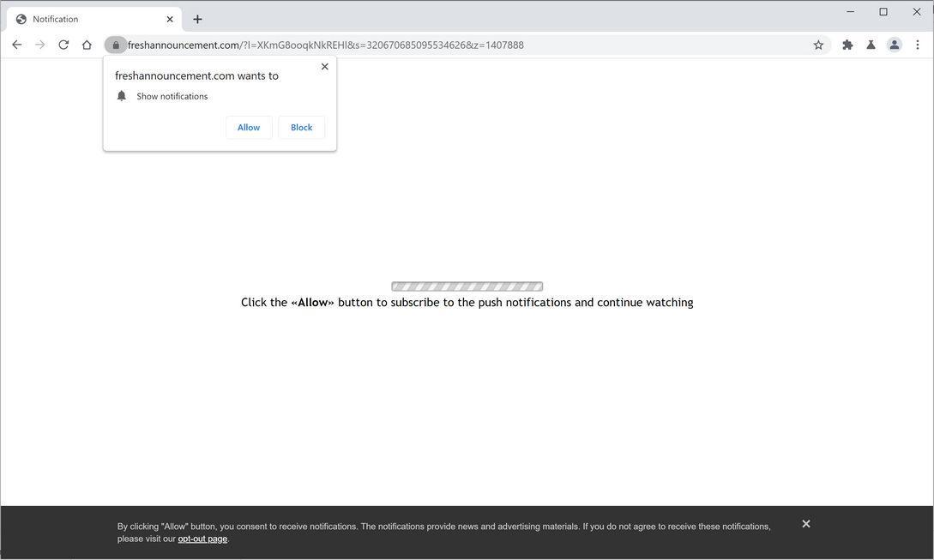This screenshot has width=934, height=560.
Task: Click the Allow button
Action: click(x=248, y=127)
